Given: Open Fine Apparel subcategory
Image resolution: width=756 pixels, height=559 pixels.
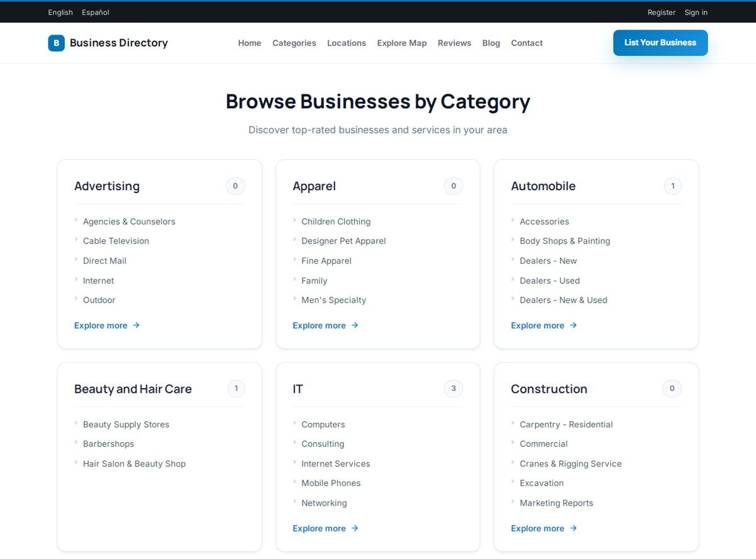Looking at the screenshot, I should coord(326,261).
